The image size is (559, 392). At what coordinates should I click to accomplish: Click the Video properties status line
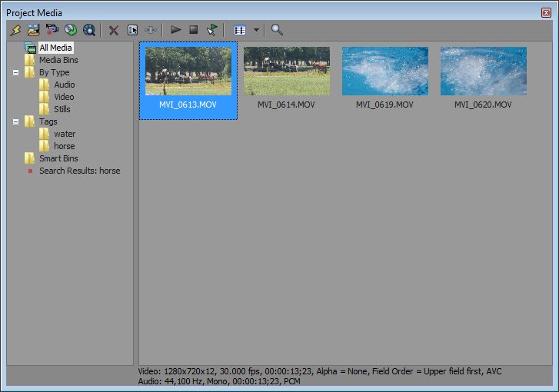tap(320, 371)
